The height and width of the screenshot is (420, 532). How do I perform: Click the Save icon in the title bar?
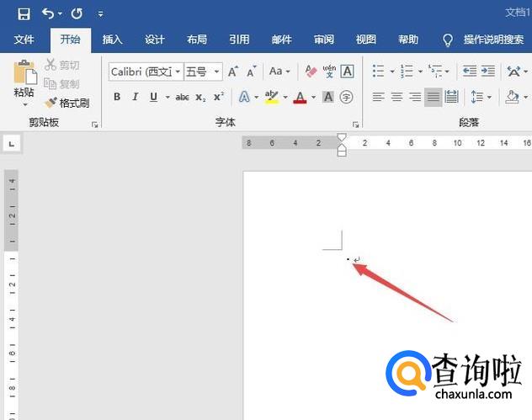coord(24,13)
